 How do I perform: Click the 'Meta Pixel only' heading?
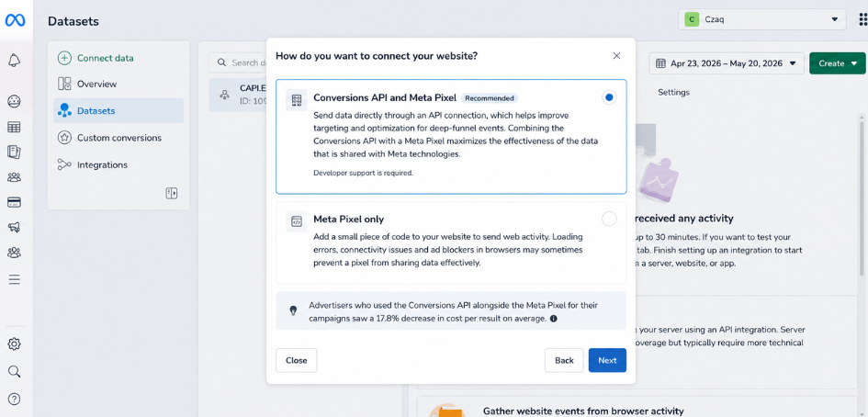[x=348, y=220]
